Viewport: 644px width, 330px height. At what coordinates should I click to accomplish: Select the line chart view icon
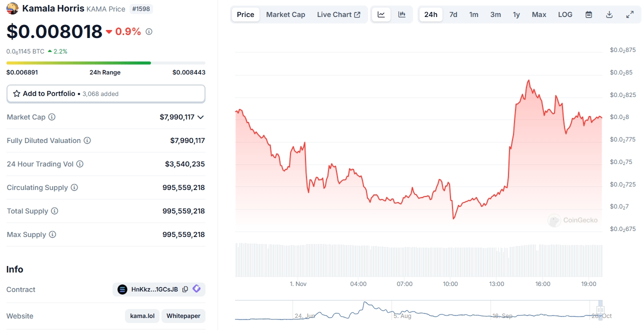click(x=381, y=14)
